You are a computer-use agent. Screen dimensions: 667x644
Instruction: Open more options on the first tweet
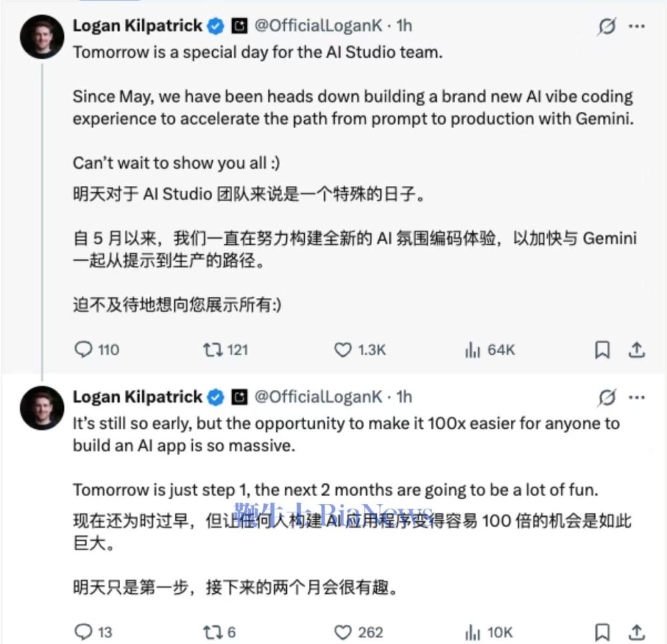point(637,27)
